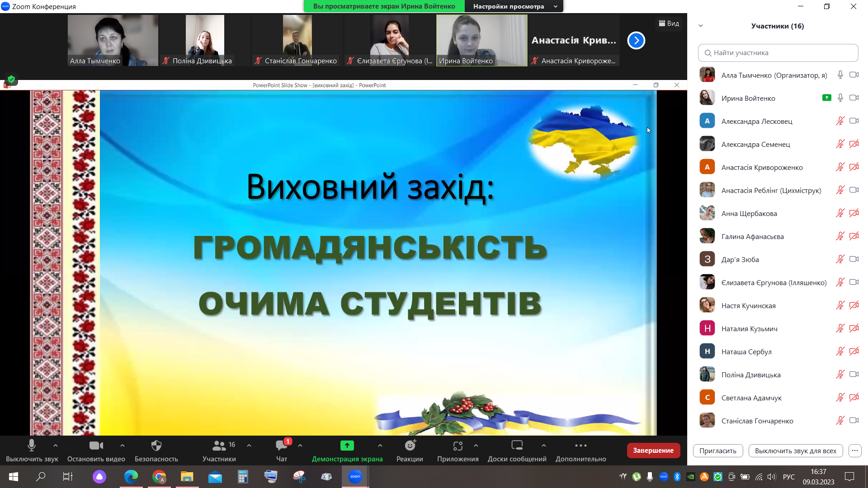Viewport: 868px width, 488px height.
Task: Show next video thumbnails with blue arrow
Action: [636, 41]
